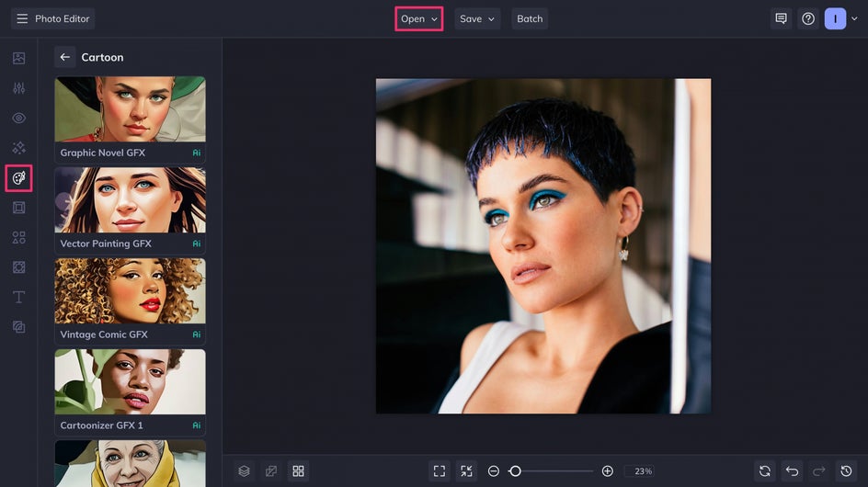The image size is (868, 487).
Task: Select the Vector Painting GFX thumbnail
Action: (130, 199)
